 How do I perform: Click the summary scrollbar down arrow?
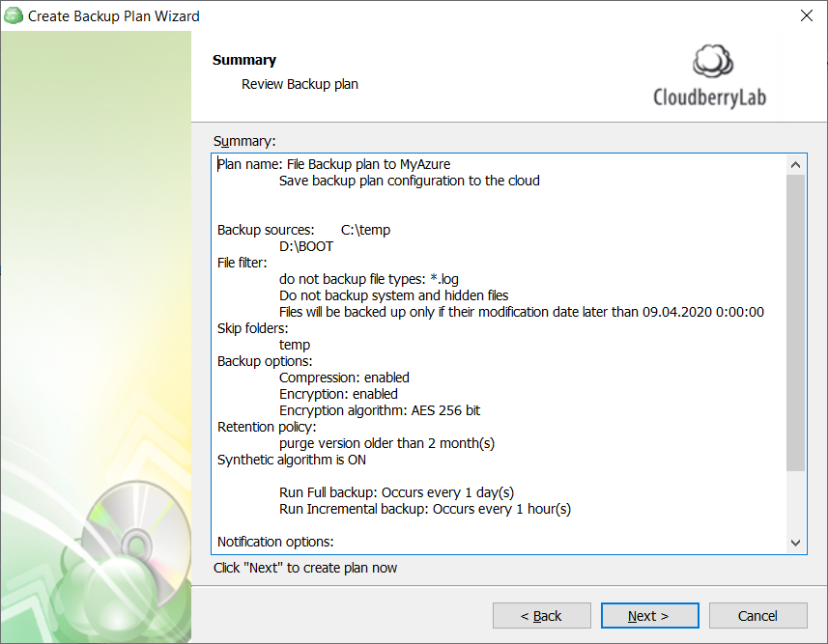(795, 543)
